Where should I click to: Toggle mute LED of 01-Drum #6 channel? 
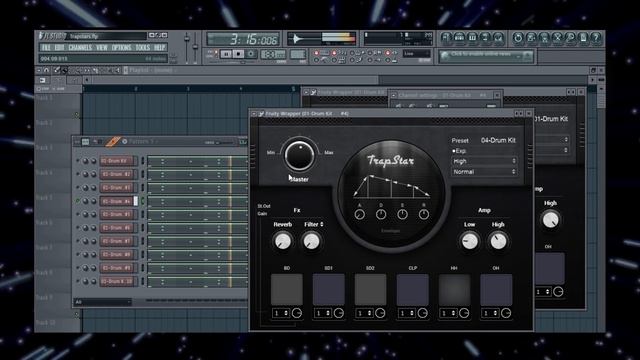78,228
